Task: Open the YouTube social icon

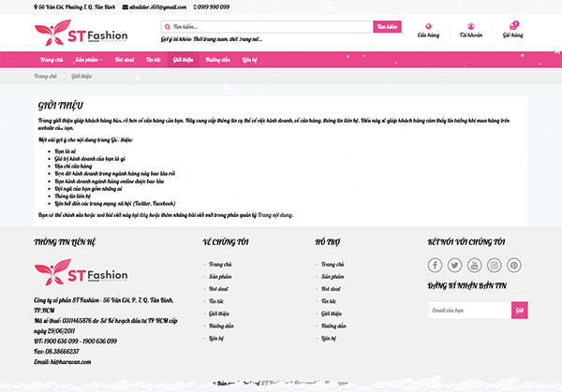Action: click(x=474, y=266)
